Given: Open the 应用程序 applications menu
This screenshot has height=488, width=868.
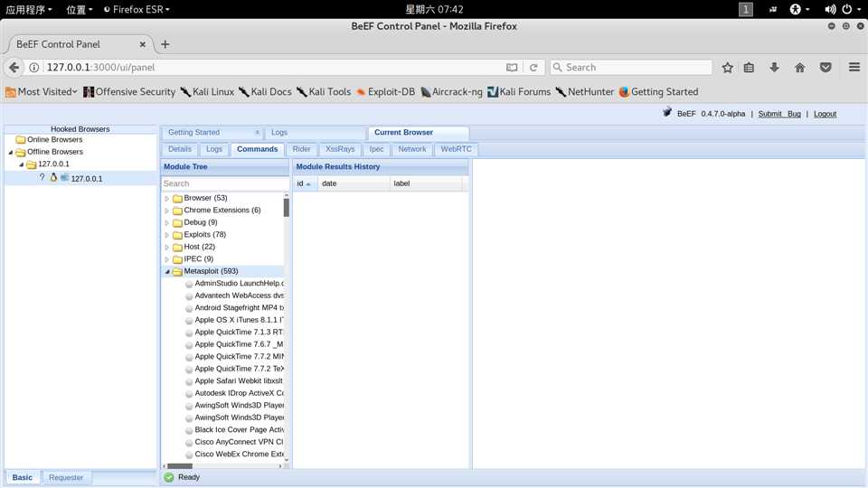Looking at the screenshot, I should 29,9.
